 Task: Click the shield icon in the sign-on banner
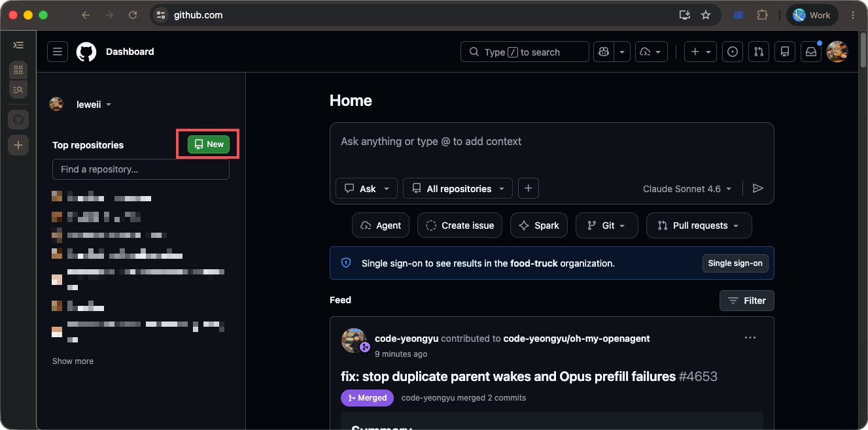[x=346, y=263]
